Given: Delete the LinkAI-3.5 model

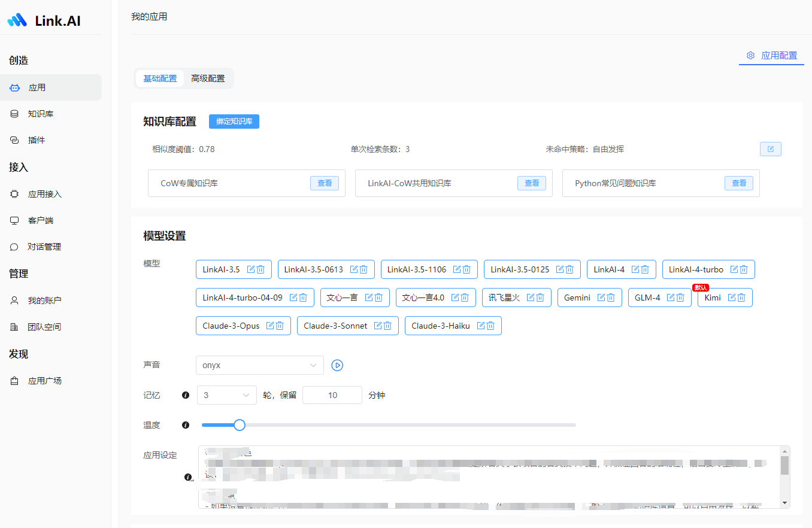Looking at the screenshot, I should 261,269.
